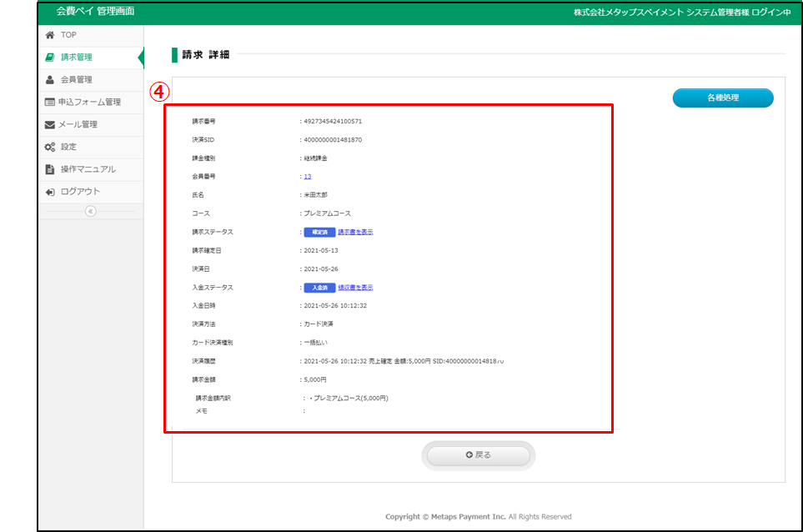Click the 戻る button
Viewport: 803px width, 532px height.
tap(479, 455)
